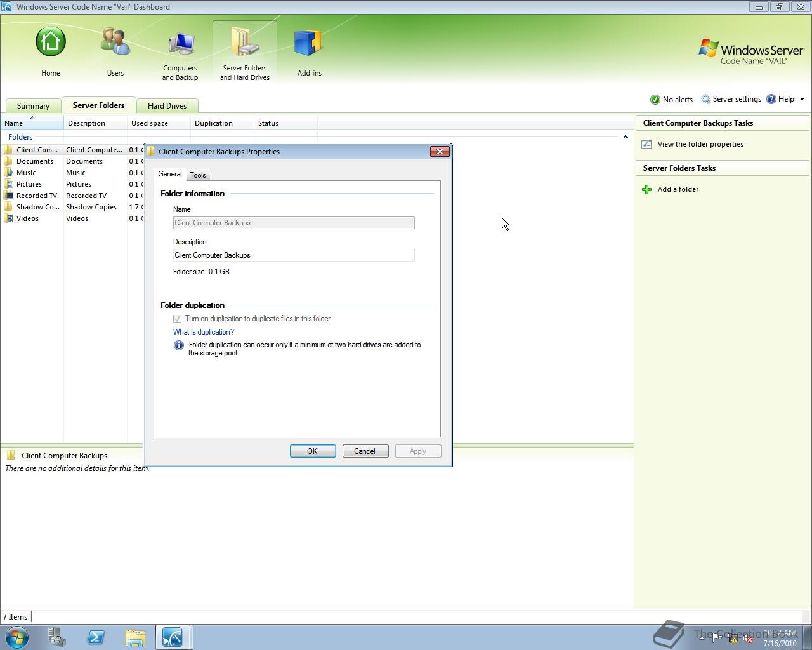Image resolution: width=812 pixels, height=650 pixels.
Task: Open the What is duplication? link
Action: click(x=204, y=332)
